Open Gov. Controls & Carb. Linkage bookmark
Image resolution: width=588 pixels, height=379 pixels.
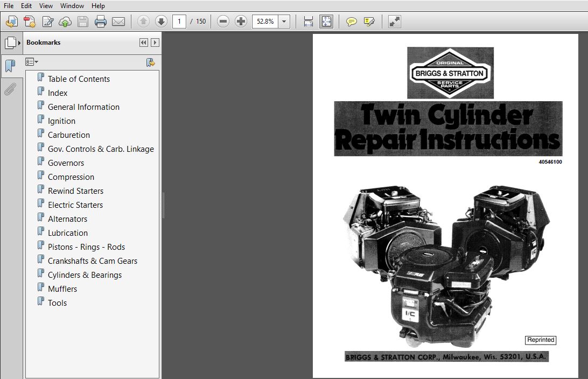coord(101,149)
